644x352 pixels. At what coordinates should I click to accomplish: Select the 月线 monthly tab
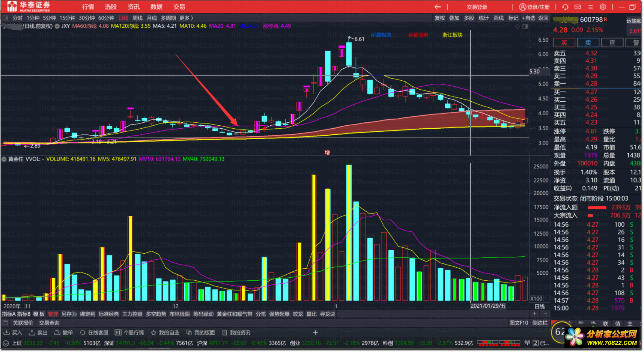coord(152,18)
